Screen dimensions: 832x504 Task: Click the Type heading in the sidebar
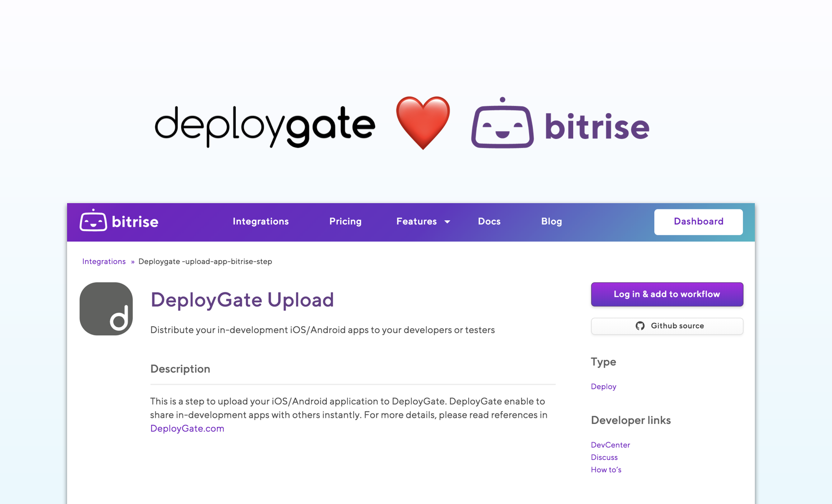point(603,362)
